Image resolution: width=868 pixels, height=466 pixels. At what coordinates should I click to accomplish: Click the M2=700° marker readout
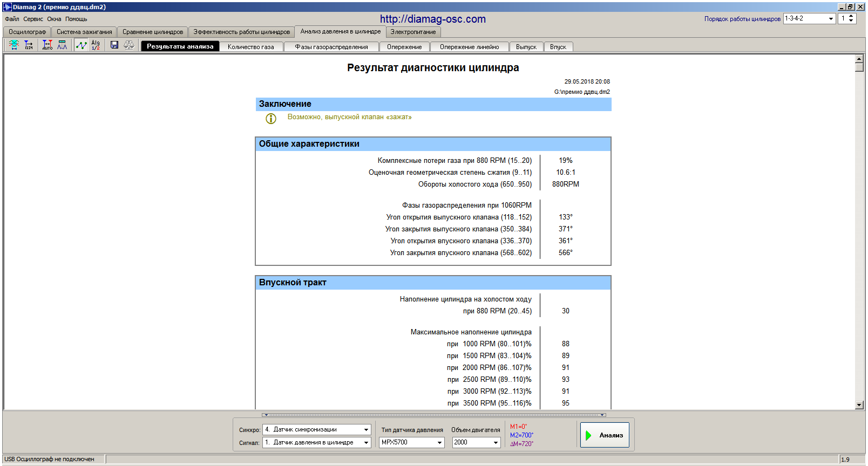tap(521, 435)
